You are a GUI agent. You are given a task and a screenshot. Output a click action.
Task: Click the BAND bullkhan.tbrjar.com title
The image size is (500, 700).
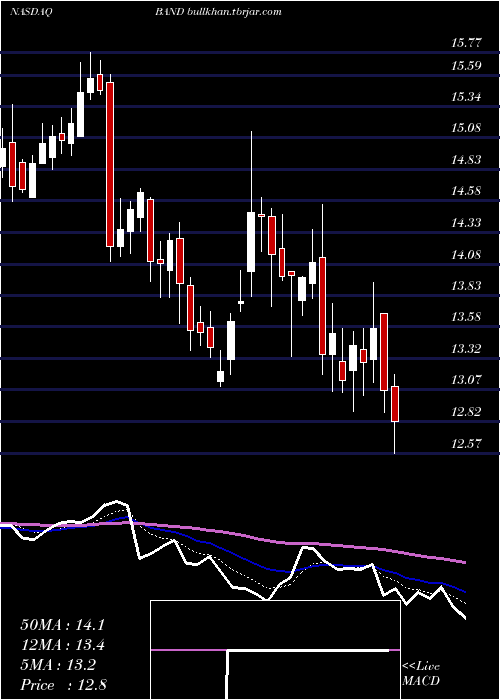coord(218,12)
